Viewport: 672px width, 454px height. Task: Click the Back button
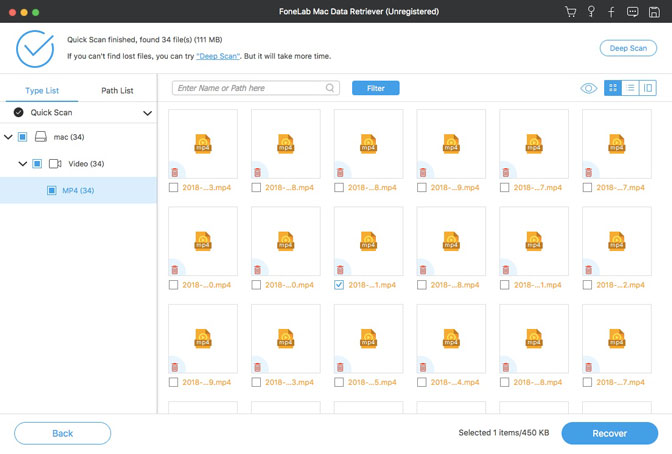pyautogui.click(x=63, y=433)
